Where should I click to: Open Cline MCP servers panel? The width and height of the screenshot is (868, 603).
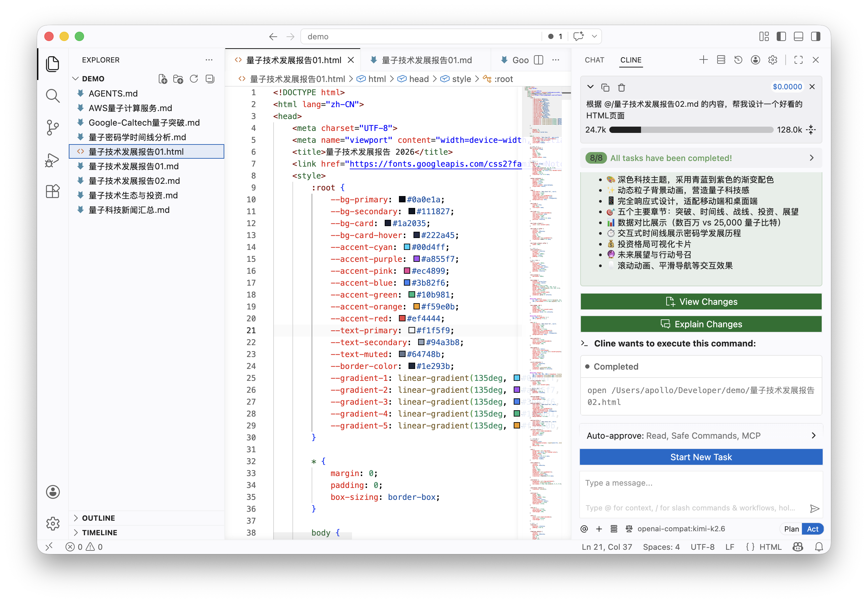[721, 60]
